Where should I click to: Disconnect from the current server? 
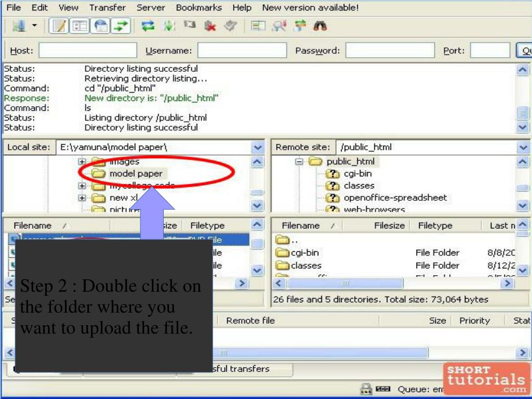click(210, 26)
